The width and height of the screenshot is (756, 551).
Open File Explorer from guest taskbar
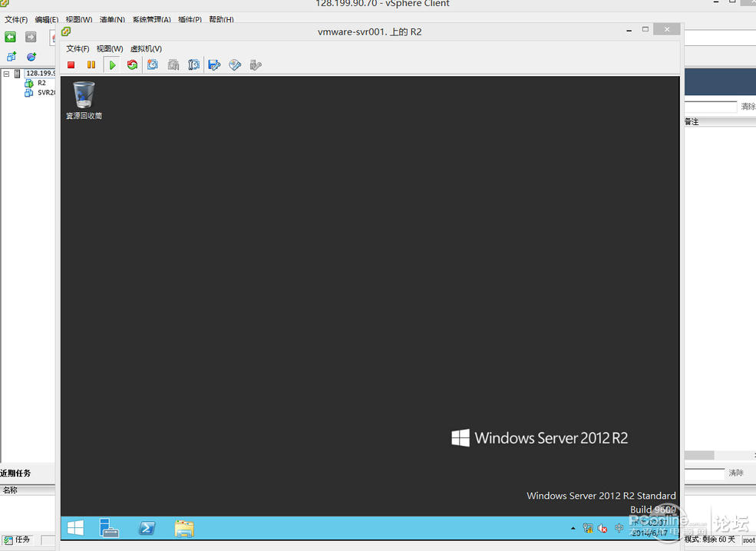185,528
